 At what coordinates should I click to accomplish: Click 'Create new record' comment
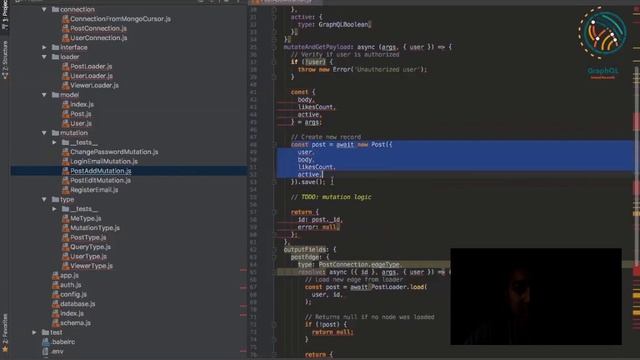tap(326, 137)
